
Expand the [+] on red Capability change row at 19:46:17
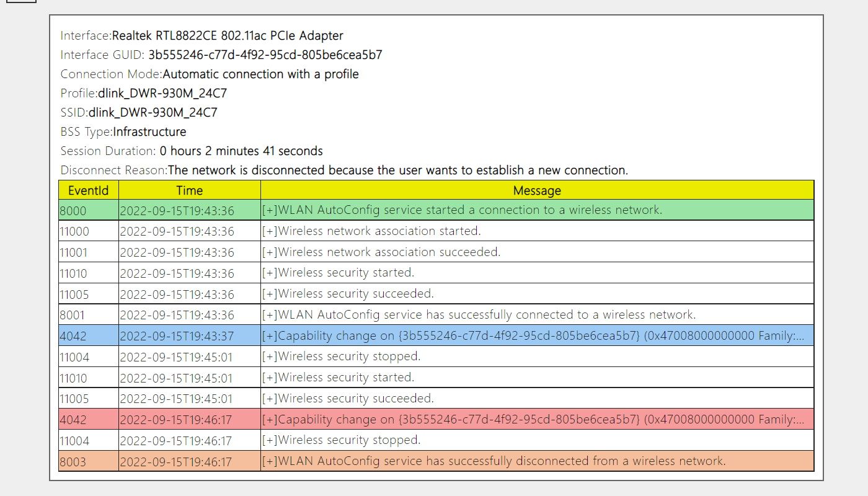pyautogui.click(x=270, y=420)
